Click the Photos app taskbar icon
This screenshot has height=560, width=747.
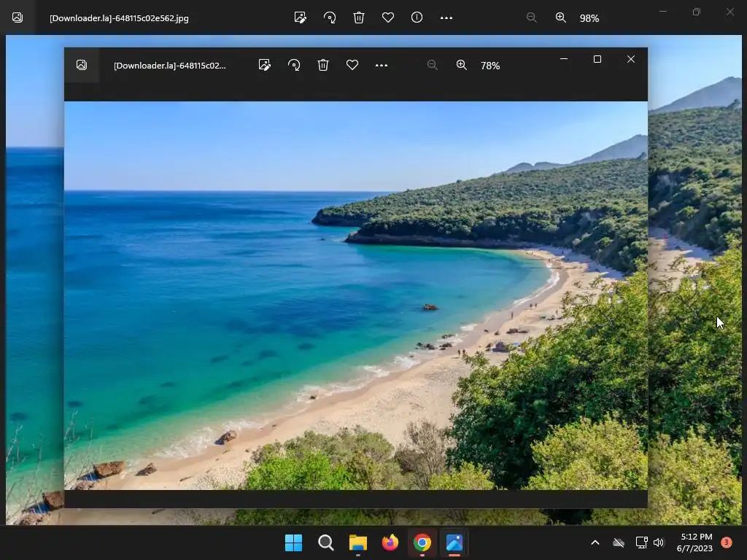(454, 542)
